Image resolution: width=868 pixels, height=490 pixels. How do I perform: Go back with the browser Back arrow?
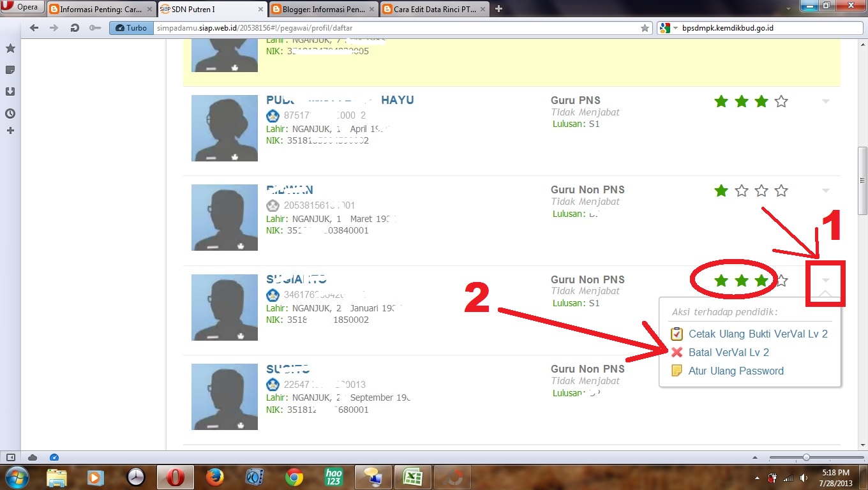34,28
